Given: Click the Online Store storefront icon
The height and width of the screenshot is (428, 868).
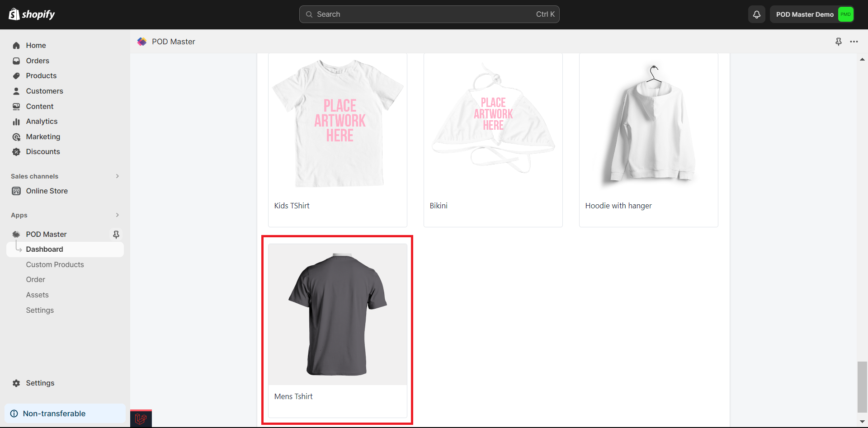Looking at the screenshot, I should (x=16, y=191).
